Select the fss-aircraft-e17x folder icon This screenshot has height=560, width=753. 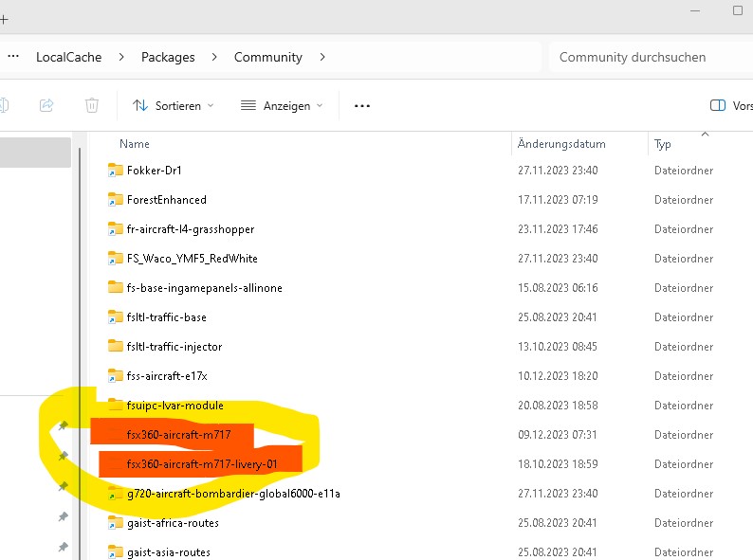(x=116, y=376)
